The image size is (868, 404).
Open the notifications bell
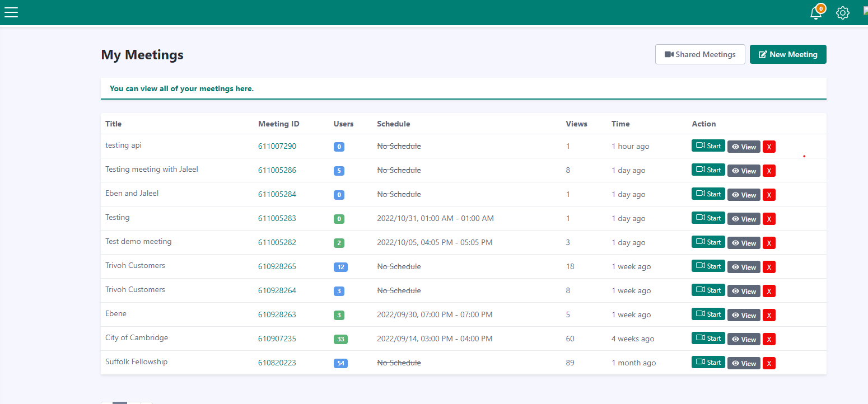pyautogui.click(x=816, y=13)
